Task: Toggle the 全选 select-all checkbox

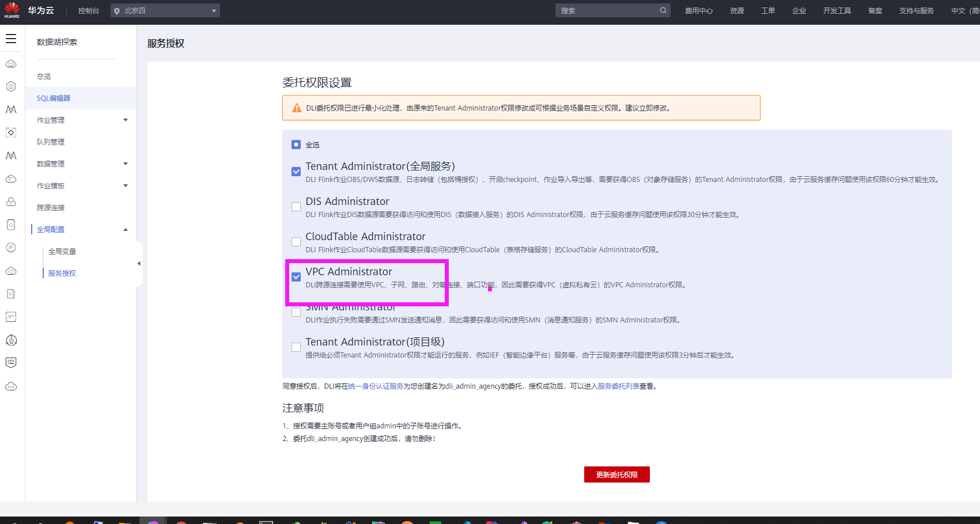Action: 296,145
